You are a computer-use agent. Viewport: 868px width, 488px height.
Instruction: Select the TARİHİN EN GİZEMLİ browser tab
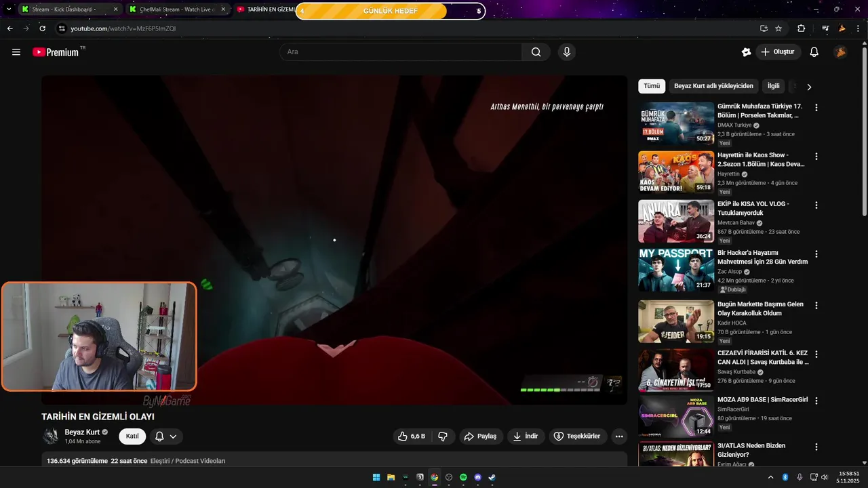point(267,9)
